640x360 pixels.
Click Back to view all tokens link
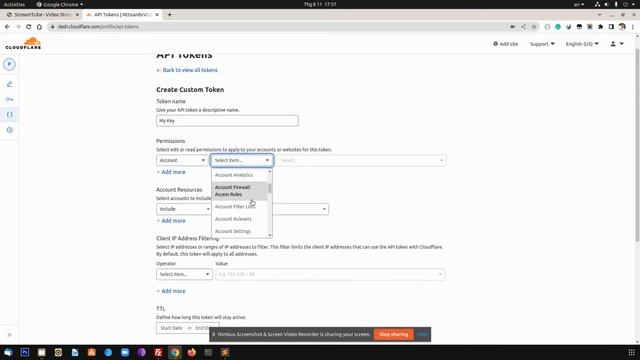click(187, 70)
